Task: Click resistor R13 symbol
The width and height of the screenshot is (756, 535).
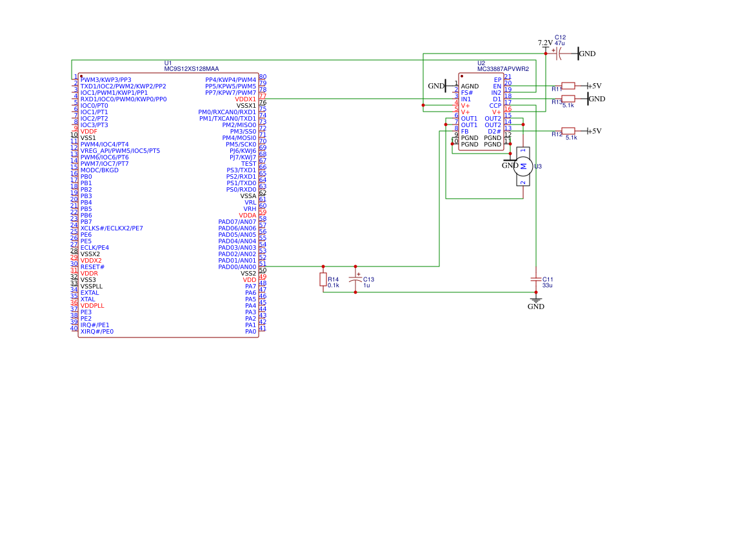Action: click(568, 99)
